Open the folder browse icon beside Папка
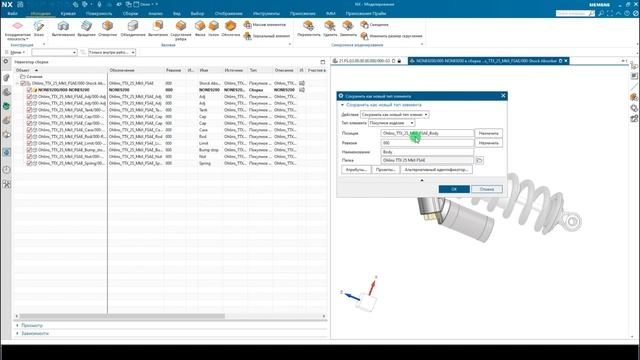 click(479, 160)
